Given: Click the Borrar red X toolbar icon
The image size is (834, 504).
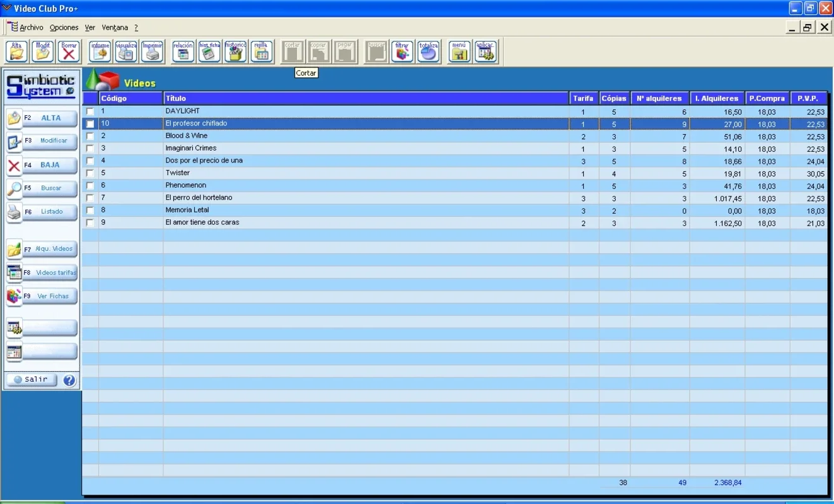Looking at the screenshot, I should (69, 52).
